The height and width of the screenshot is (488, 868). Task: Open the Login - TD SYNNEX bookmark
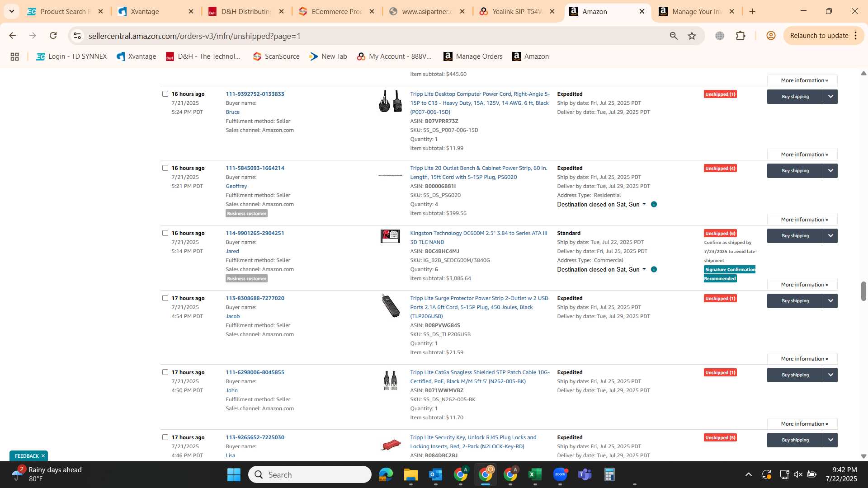[71, 56]
